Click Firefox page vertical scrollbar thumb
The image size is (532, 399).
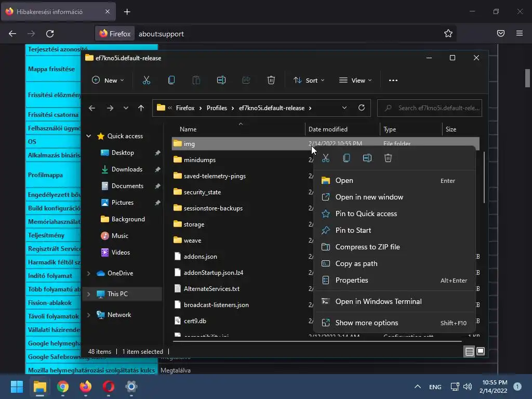click(x=527, y=78)
